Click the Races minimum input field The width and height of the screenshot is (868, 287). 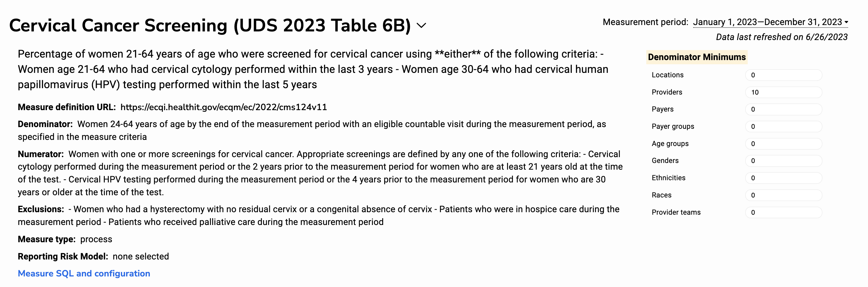pyautogui.click(x=783, y=195)
